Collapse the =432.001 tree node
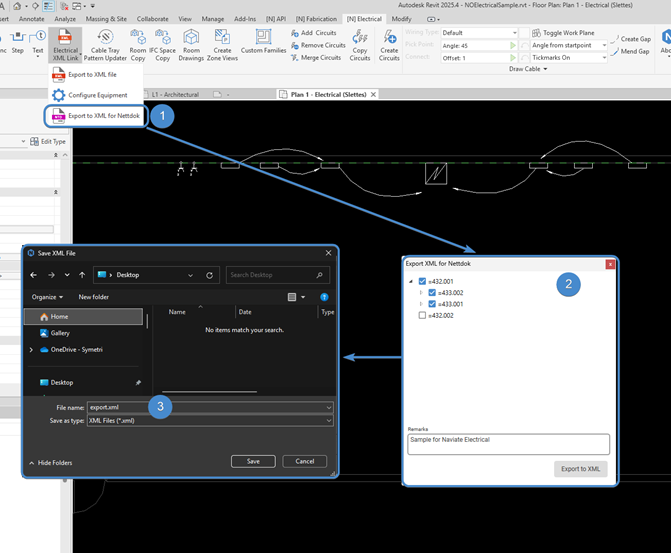This screenshot has width=671, height=553. click(x=411, y=281)
